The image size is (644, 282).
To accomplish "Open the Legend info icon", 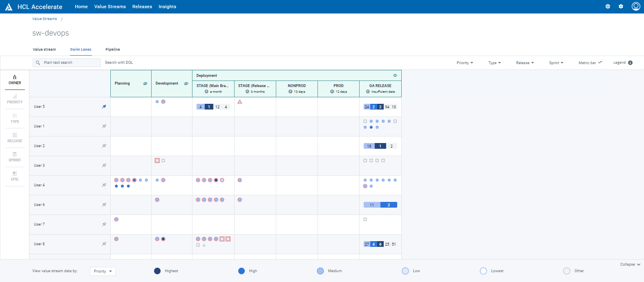I will (630, 63).
